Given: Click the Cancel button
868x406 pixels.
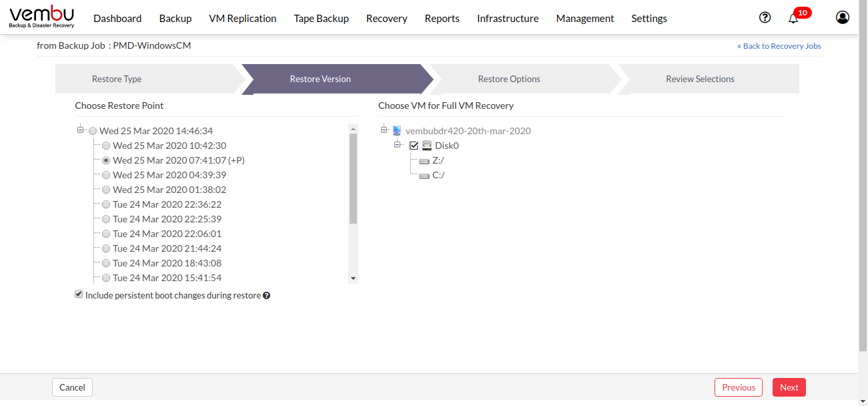Looking at the screenshot, I should pos(72,387).
